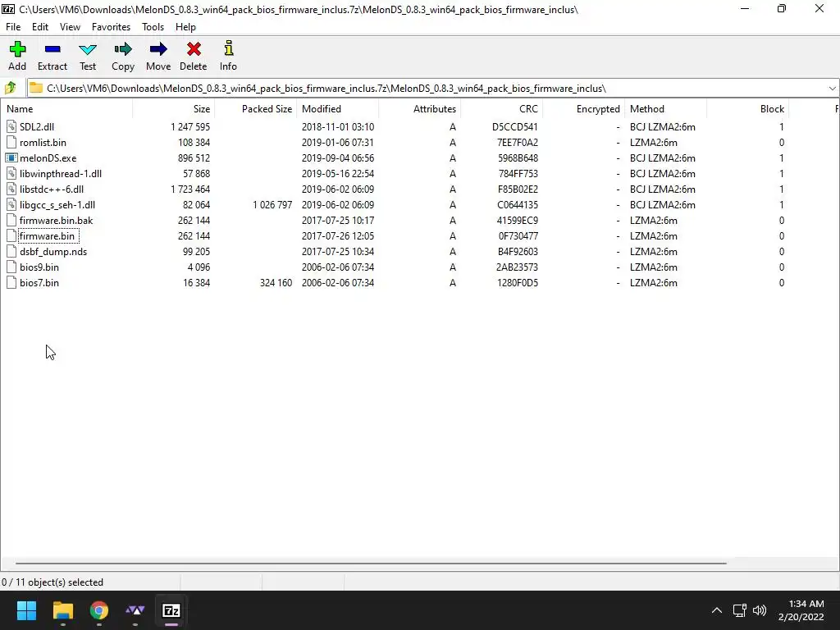Click the packed size 1 026 797

point(272,204)
